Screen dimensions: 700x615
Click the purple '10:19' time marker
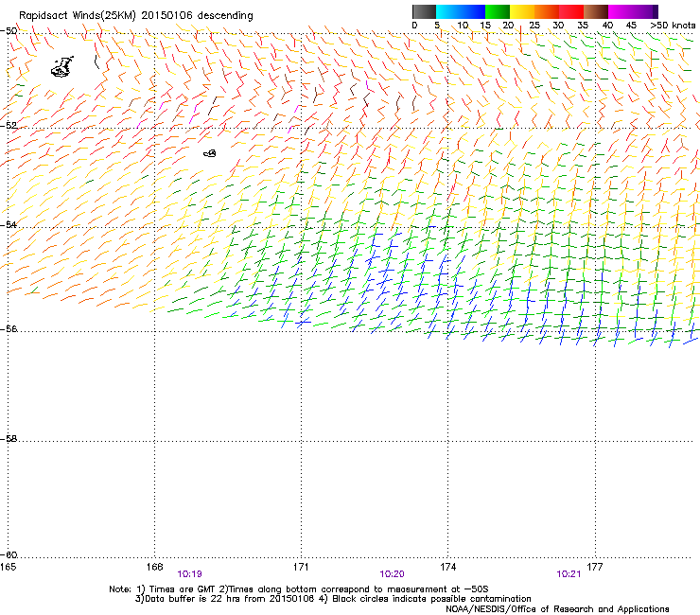tap(190, 574)
